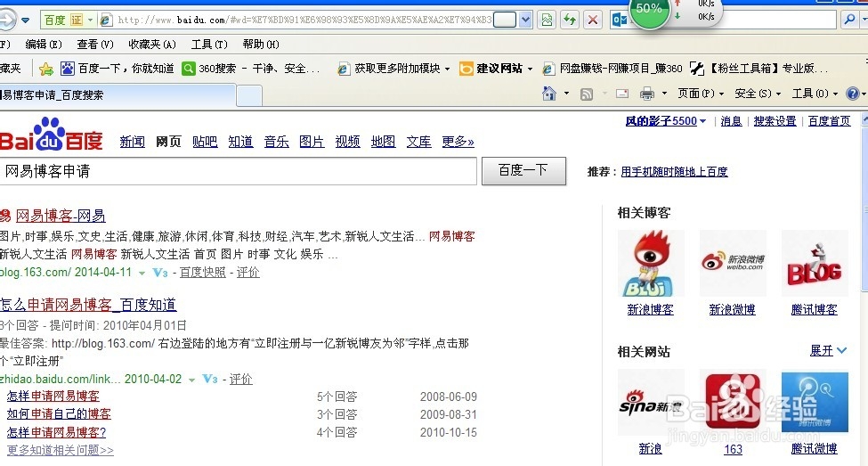The height and width of the screenshot is (466, 868).
Task: Open the 查看(V) menu
Action: point(94,45)
